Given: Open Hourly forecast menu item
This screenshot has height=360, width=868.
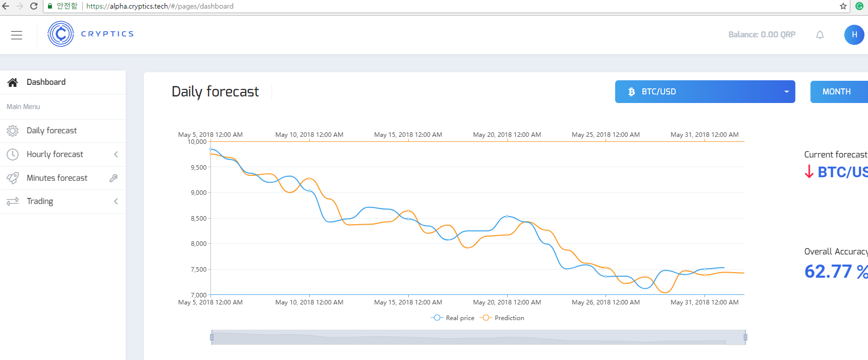Looking at the screenshot, I should coord(63,155).
